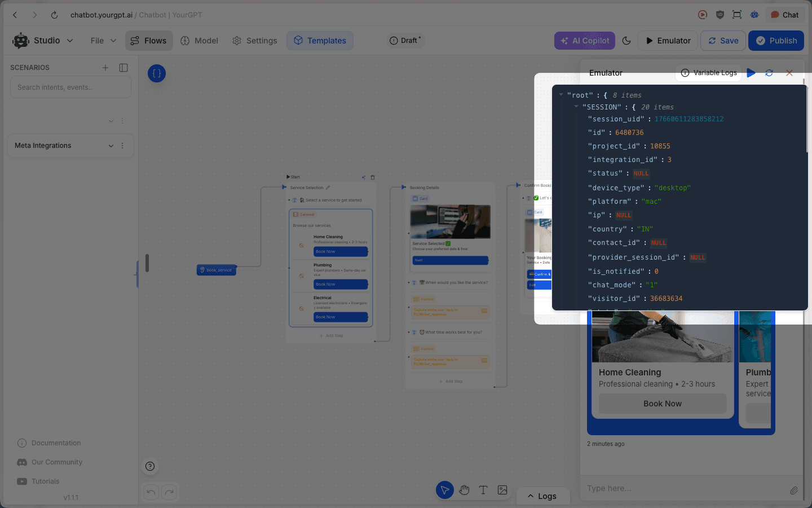Image resolution: width=812 pixels, height=508 pixels.
Task: Toggle dark mode with the moon icon
Action: [x=626, y=40]
